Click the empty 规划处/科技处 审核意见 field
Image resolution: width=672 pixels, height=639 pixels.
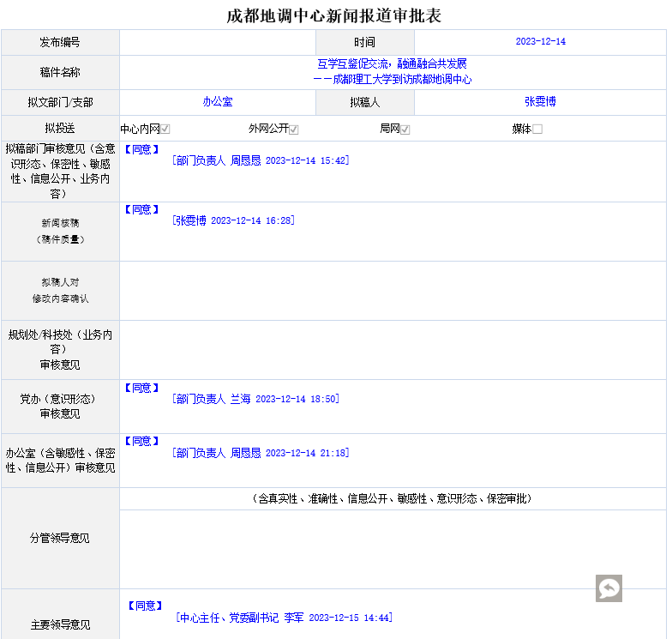[x=392, y=350]
